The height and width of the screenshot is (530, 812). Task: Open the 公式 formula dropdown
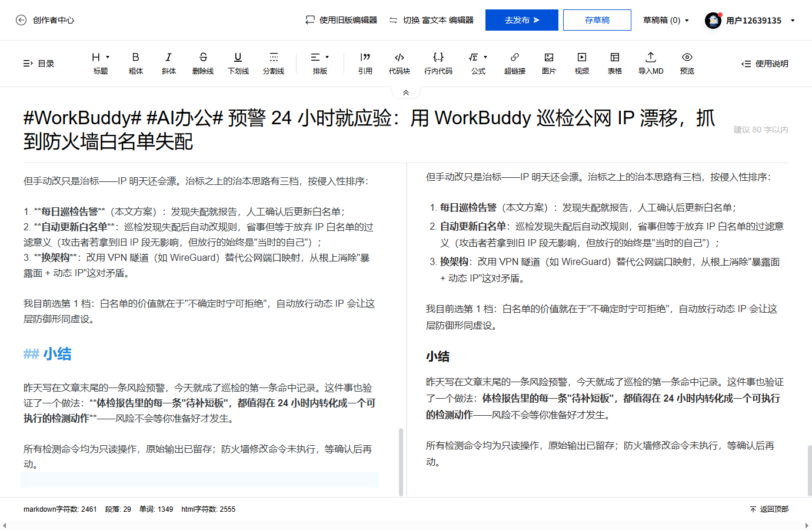coord(478,63)
